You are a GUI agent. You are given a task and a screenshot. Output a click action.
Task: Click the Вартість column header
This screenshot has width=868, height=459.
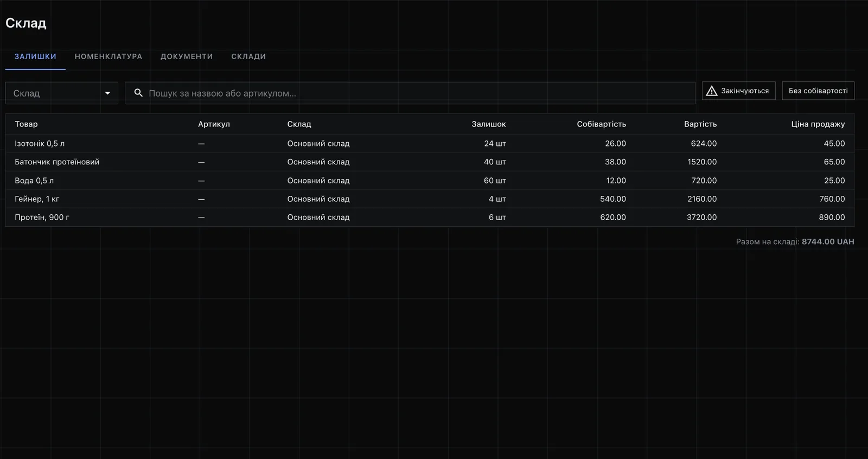(x=700, y=124)
